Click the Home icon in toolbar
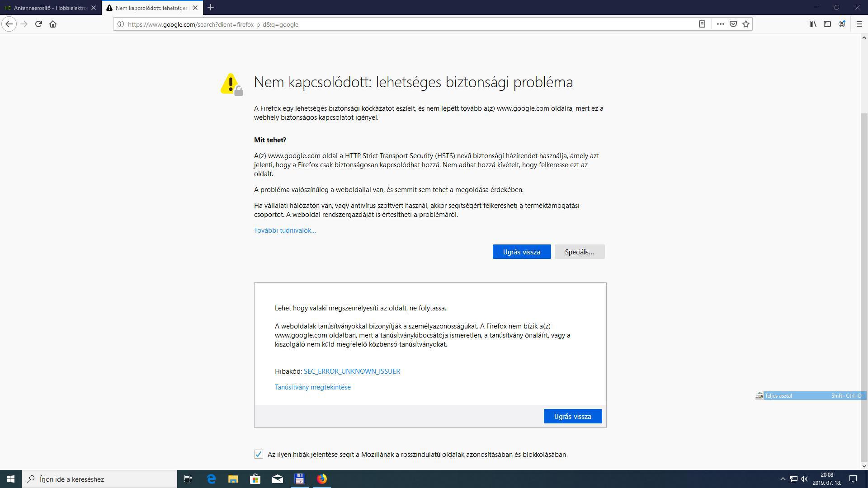This screenshot has height=488, width=868. pos(53,24)
